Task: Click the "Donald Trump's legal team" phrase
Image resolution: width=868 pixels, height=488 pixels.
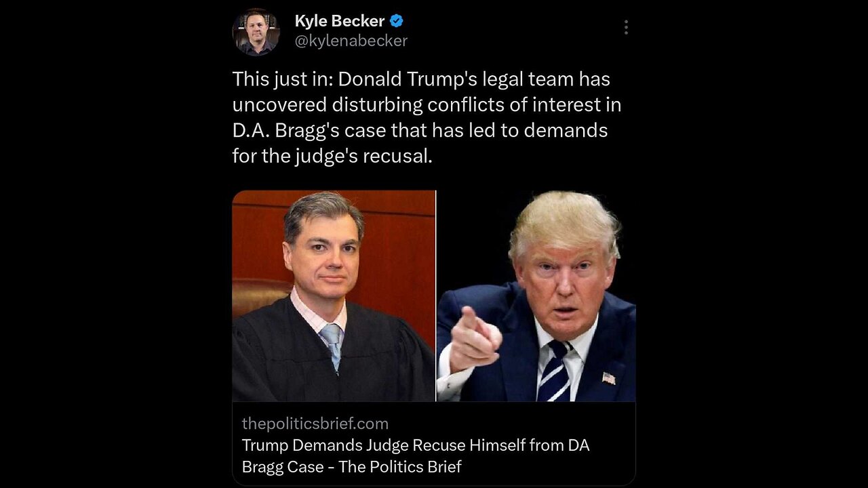Action: point(456,79)
